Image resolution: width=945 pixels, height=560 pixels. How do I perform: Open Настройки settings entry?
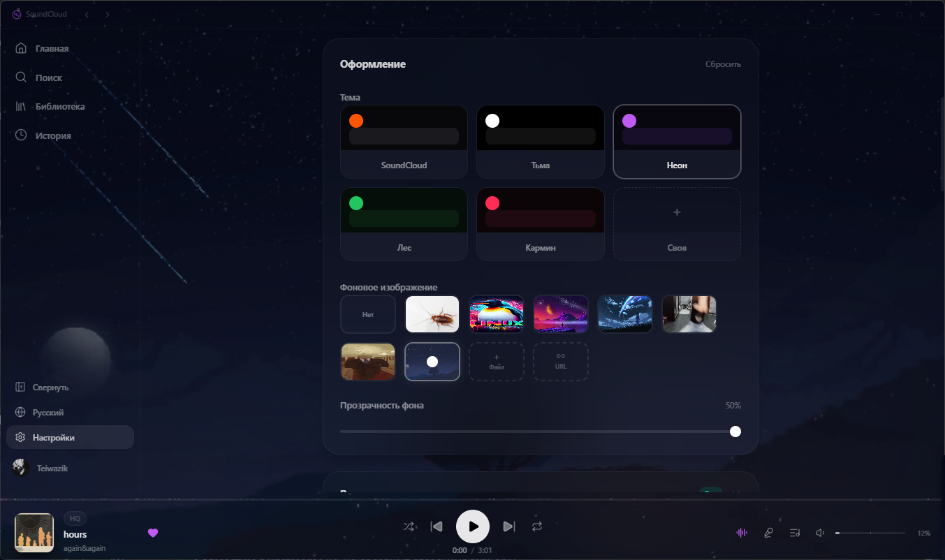[70, 437]
